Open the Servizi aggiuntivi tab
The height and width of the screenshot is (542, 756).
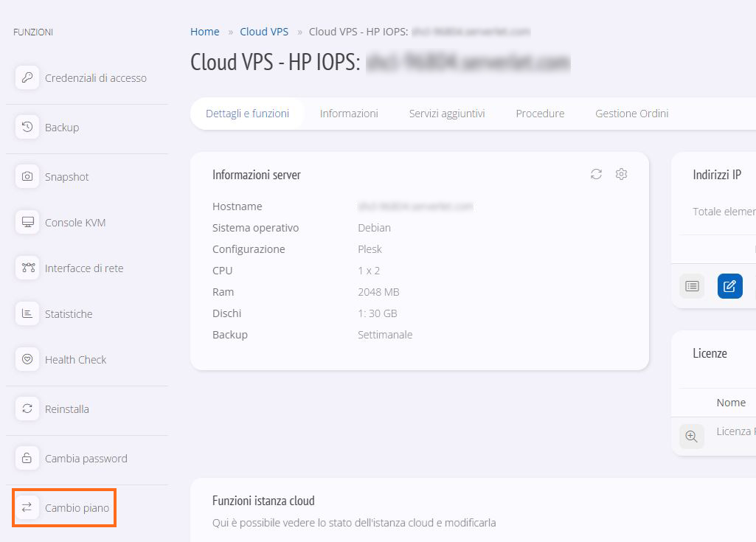point(447,114)
